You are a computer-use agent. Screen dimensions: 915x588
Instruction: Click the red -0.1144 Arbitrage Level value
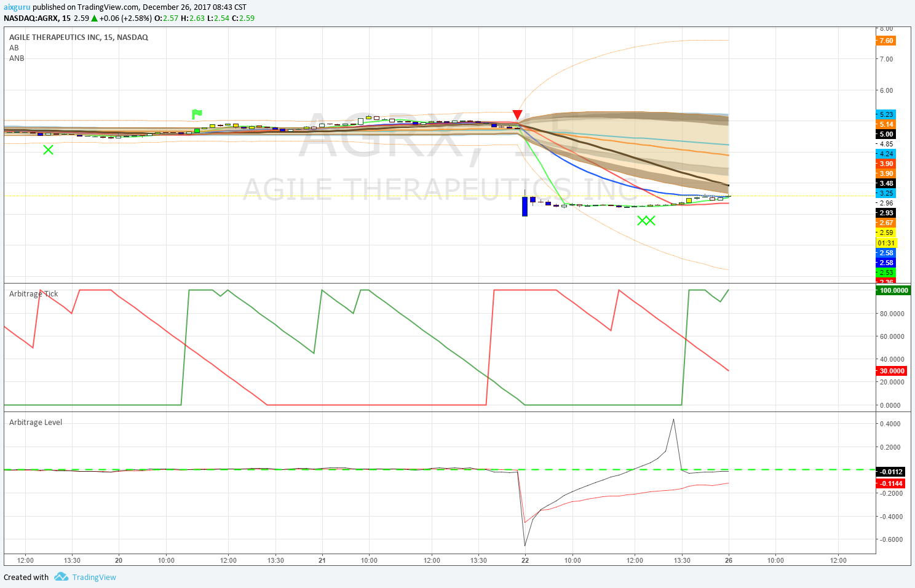pos(890,483)
